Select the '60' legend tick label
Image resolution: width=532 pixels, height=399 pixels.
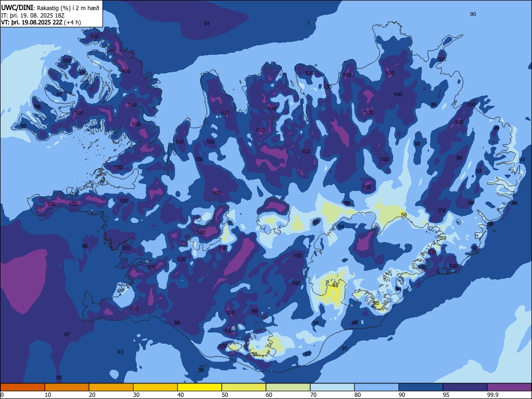pyautogui.click(x=269, y=395)
